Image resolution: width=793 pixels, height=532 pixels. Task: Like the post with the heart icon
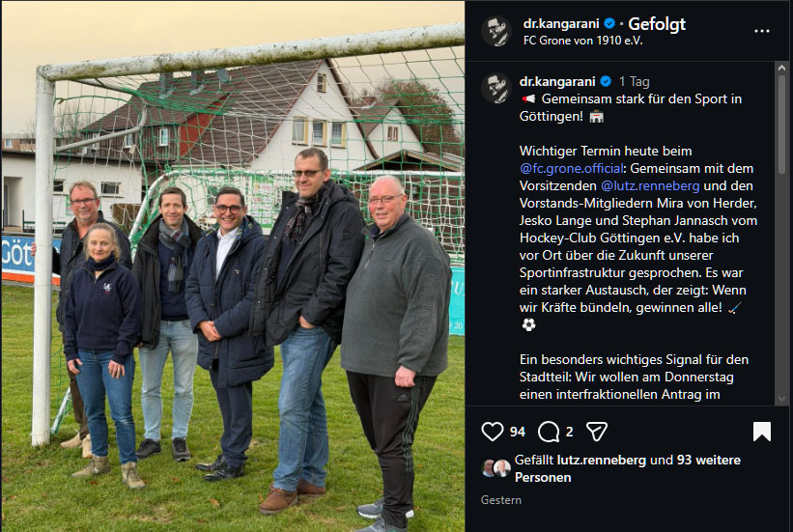coord(492,432)
